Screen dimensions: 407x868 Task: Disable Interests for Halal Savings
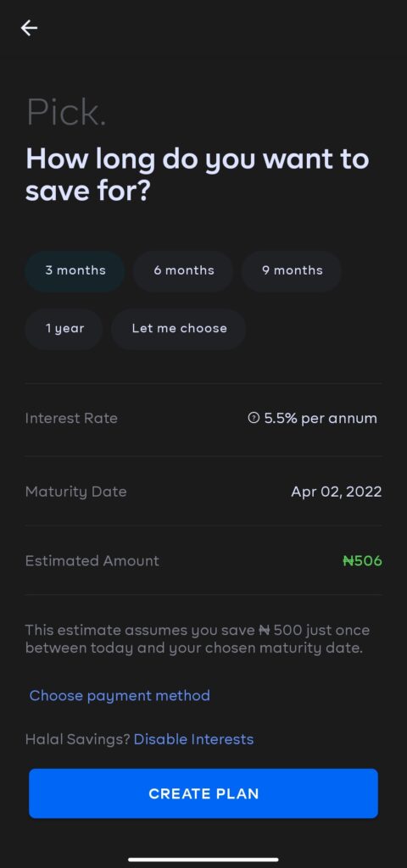tap(194, 739)
